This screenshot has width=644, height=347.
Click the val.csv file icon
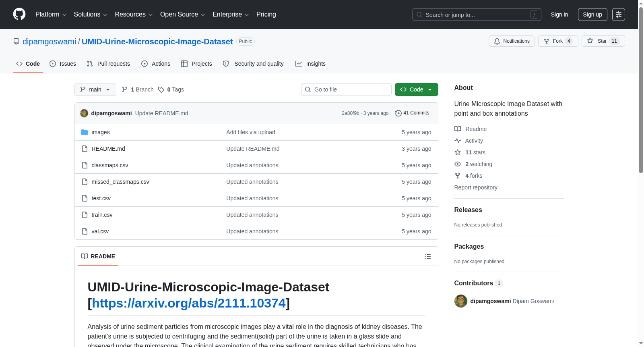pos(85,231)
